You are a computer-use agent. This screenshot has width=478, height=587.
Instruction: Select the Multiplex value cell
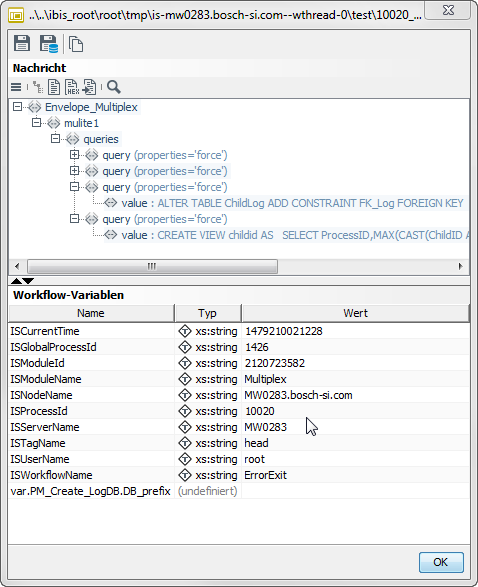coord(265,379)
